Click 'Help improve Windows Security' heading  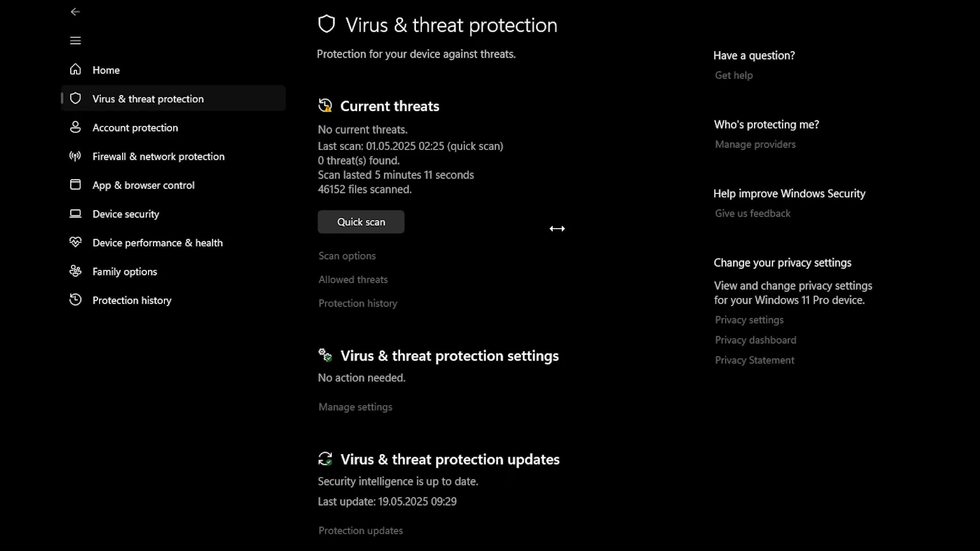pos(789,194)
